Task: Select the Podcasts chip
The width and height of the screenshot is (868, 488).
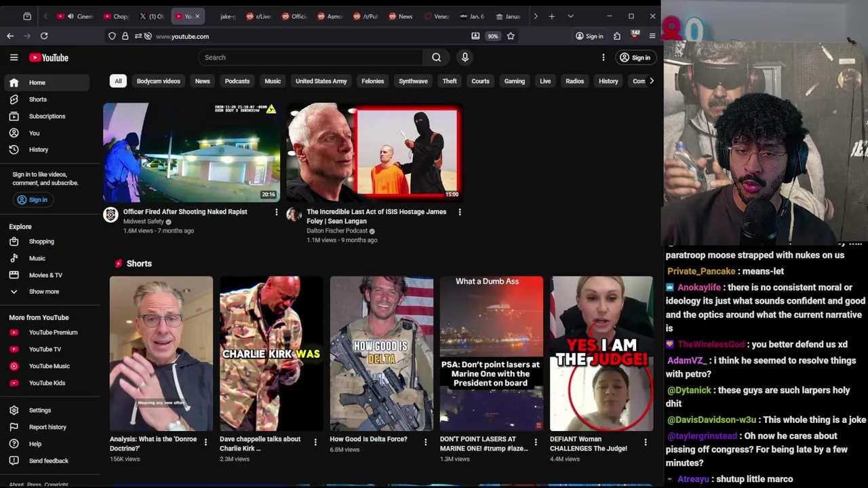Action: coord(237,81)
